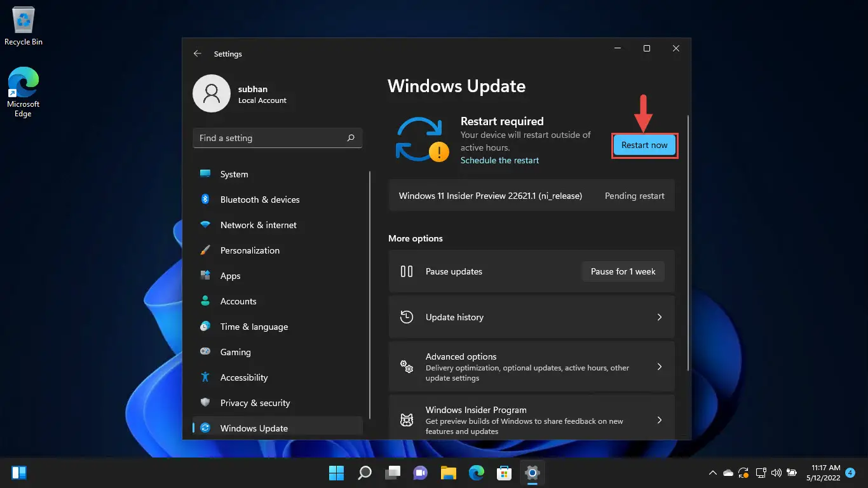Image resolution: width=868 pixels, height=488 pixels.
Task: Click the Find a setting search box
Action: [278, 138]
